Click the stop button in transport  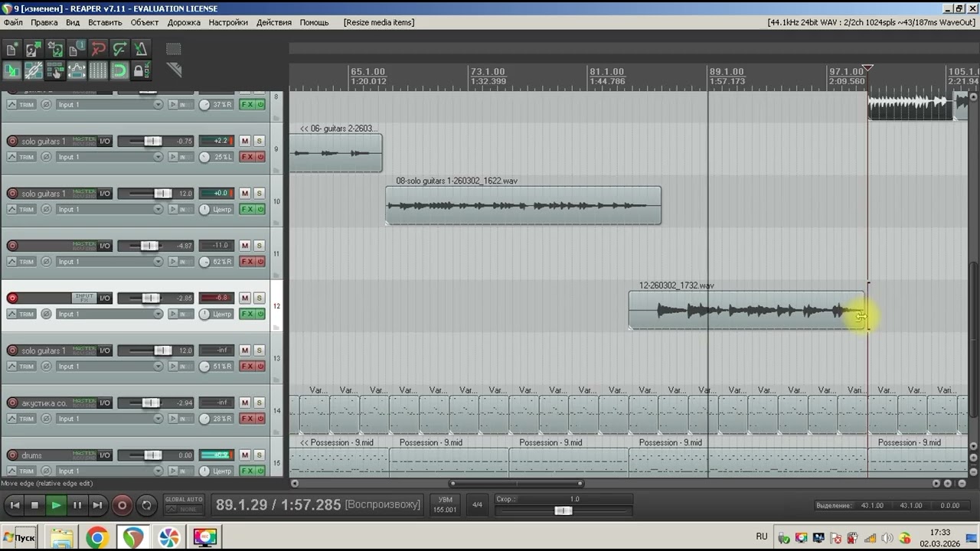tap(34, 505)
